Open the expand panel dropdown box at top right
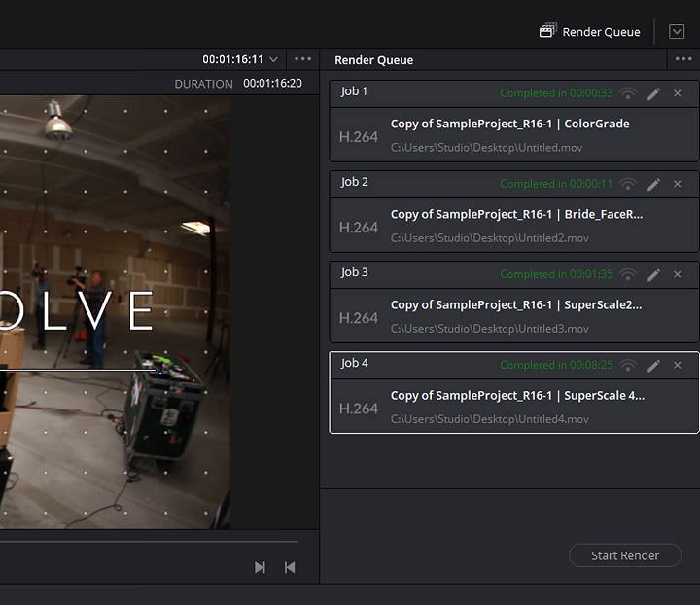 677,32
